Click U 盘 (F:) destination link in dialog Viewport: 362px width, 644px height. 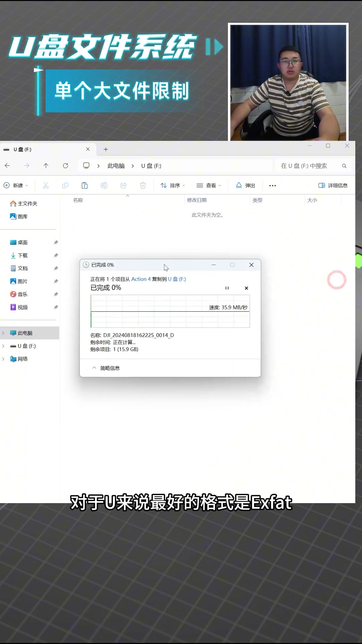tap(177, 279)
